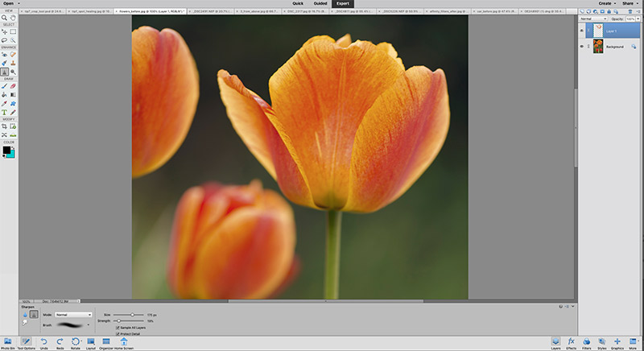The image size is (644, 351).
Task: Switch to tip7_crop_tool document tab
Action: pyautogui.click(x=43, y=11)
